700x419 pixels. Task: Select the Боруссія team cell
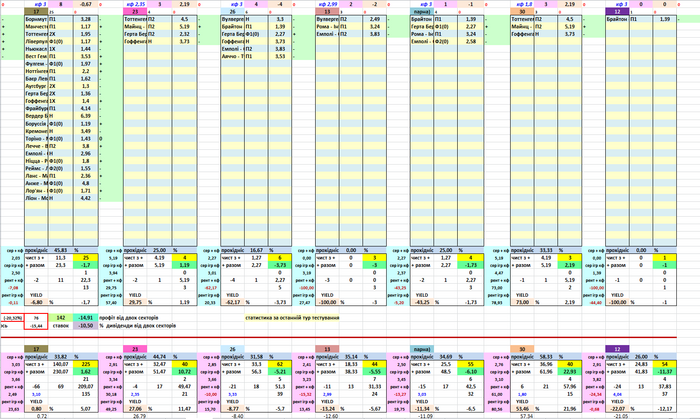click(36, 124)
